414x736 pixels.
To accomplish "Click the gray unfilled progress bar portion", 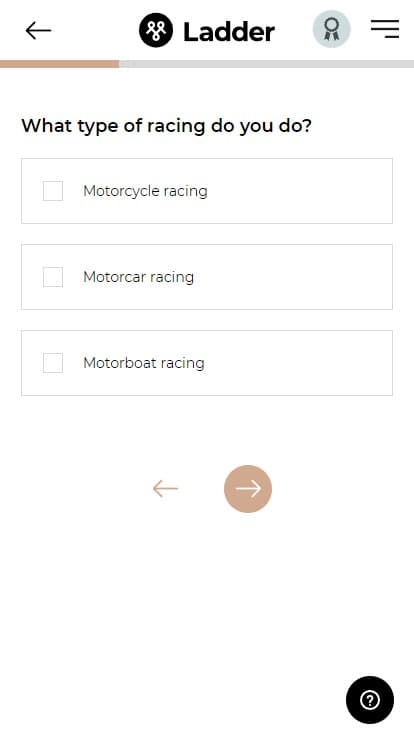I will point(267,64).
